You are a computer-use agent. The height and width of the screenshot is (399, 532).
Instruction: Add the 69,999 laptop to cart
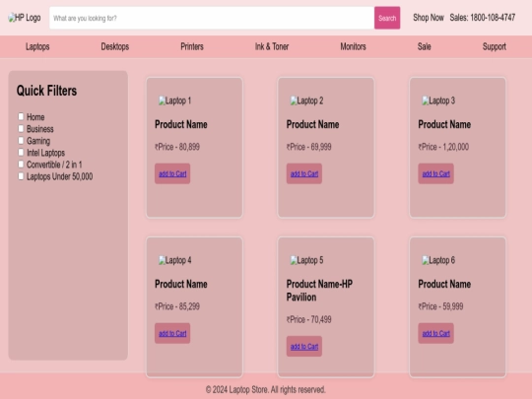coord(304,173)
